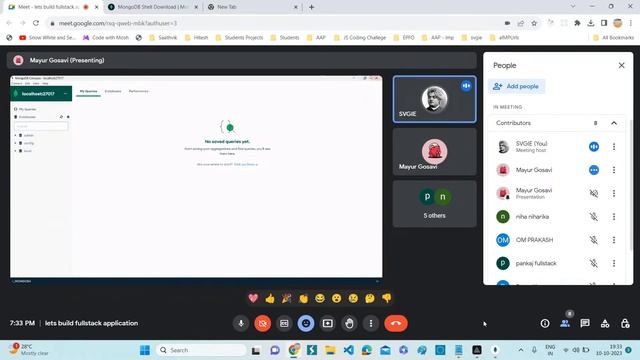Turn on the camera button
This screenshot has height=360, width=640.
click(262, 323)
